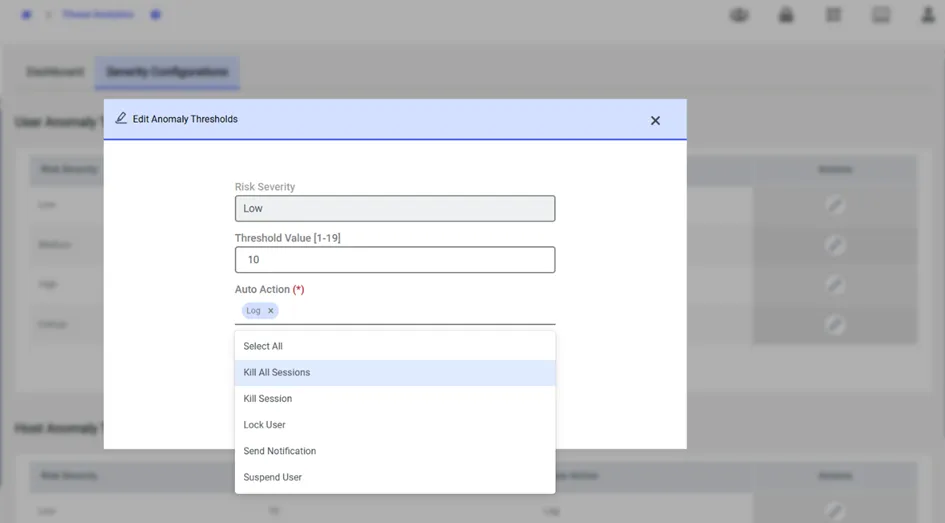This screenshot has width=945, height=523.
Task: Click the disabled Risk Severity field
Action: tap(395, 208)
